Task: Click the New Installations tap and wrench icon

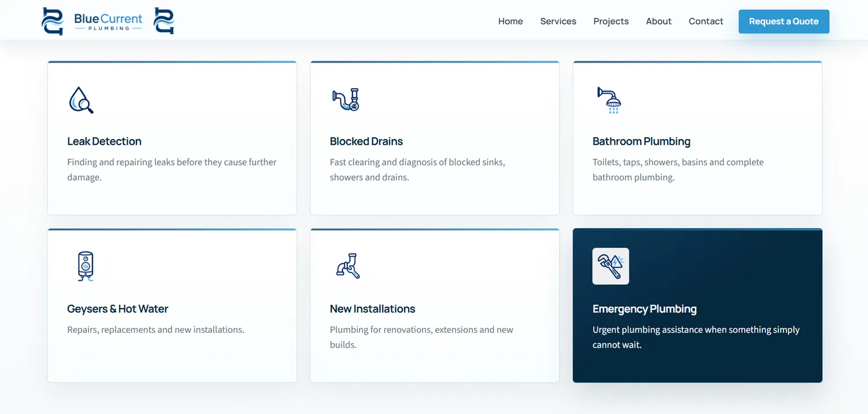Action: point(348,266)
